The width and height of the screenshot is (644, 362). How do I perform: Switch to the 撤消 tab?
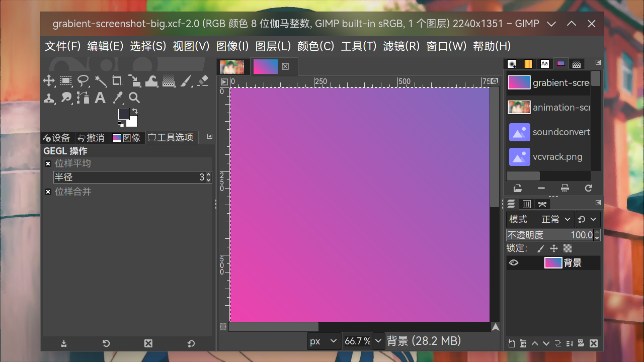(x=91, y=138)
